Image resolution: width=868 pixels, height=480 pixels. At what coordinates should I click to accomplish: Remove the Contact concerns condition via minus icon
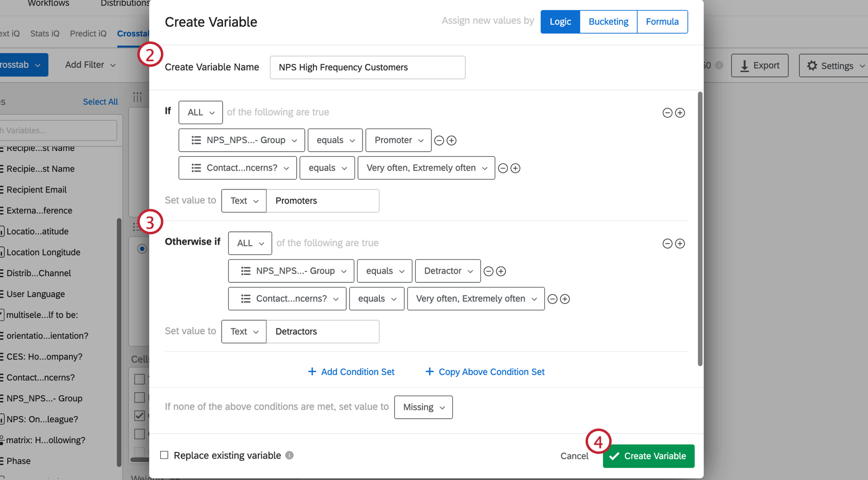(x=503, y=167)
